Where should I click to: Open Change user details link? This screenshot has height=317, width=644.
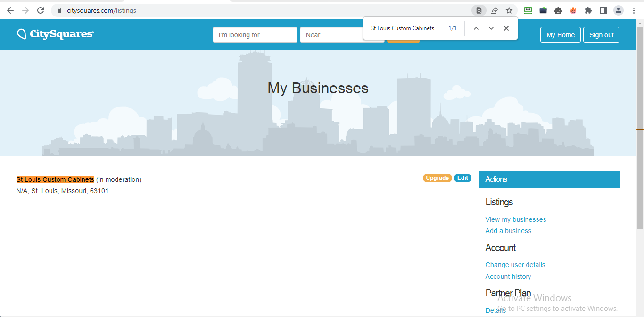(515, 265)
